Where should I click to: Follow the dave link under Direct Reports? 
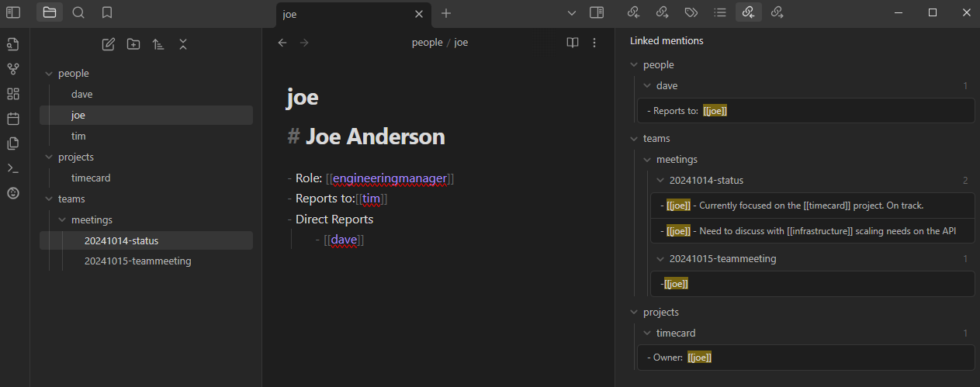point(344,240)
